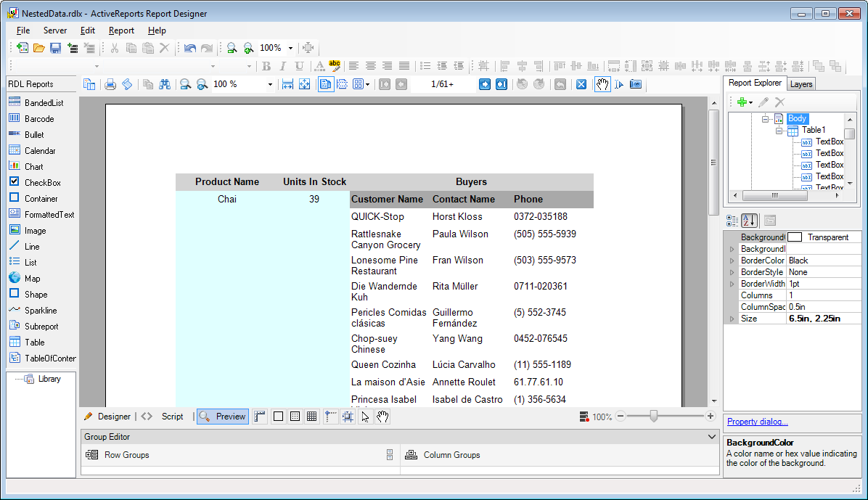Click the Page Setup icon in preview toolbar
This screenshot has width=868, height=500.
pos(127,84)
